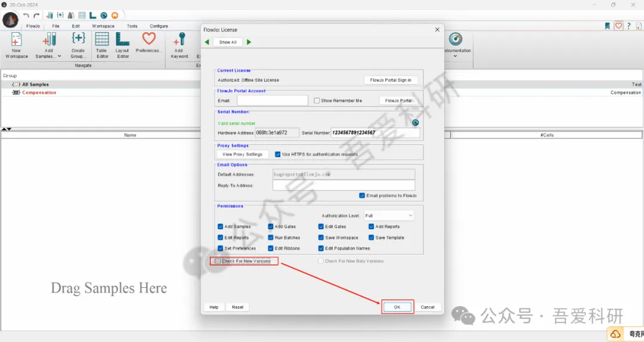This screenshot has width=644, height=342.
Task: Click the Email input field
Action: 273,100
